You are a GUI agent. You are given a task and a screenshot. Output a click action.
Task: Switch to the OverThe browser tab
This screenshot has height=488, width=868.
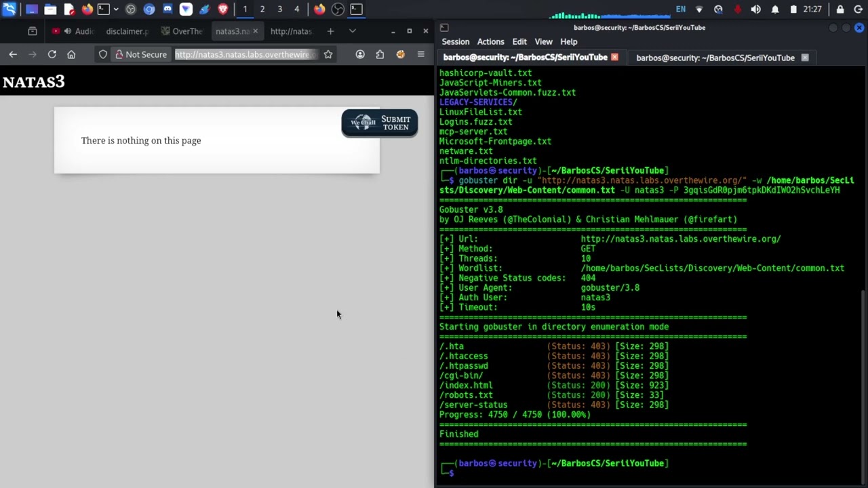(x=182, y=31)
